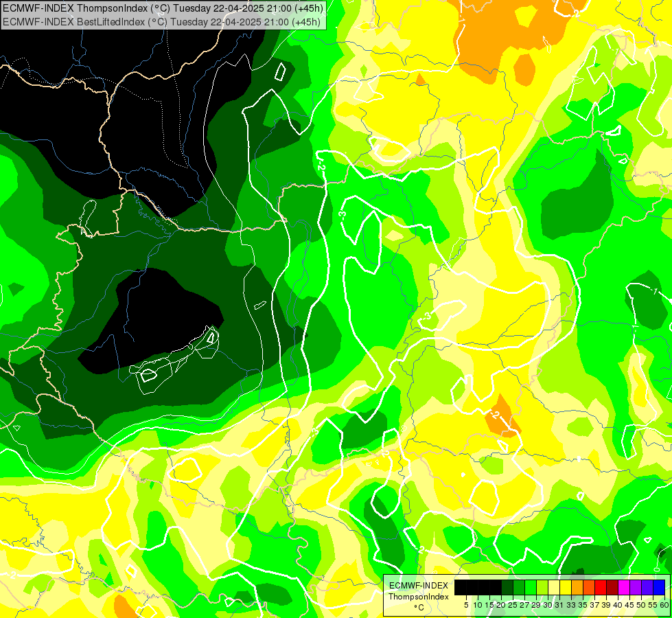Select the medium green 25–27 legend swatch

518,588
